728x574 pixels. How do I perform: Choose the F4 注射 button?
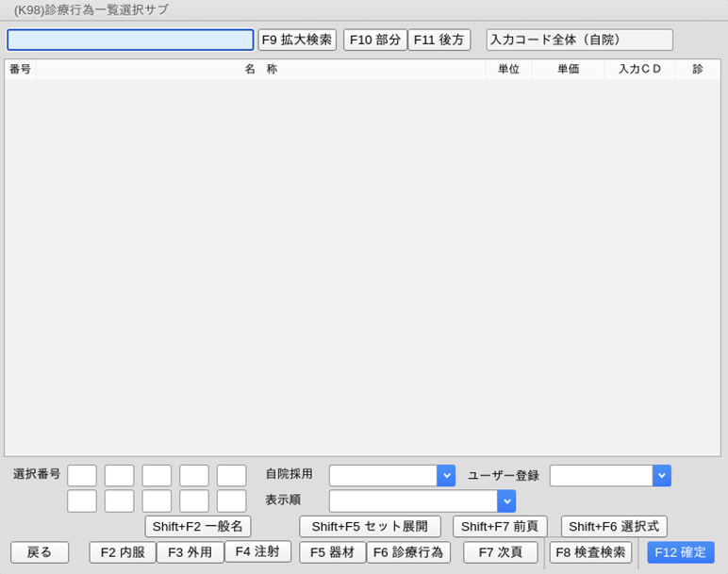[x=257, y=551]
